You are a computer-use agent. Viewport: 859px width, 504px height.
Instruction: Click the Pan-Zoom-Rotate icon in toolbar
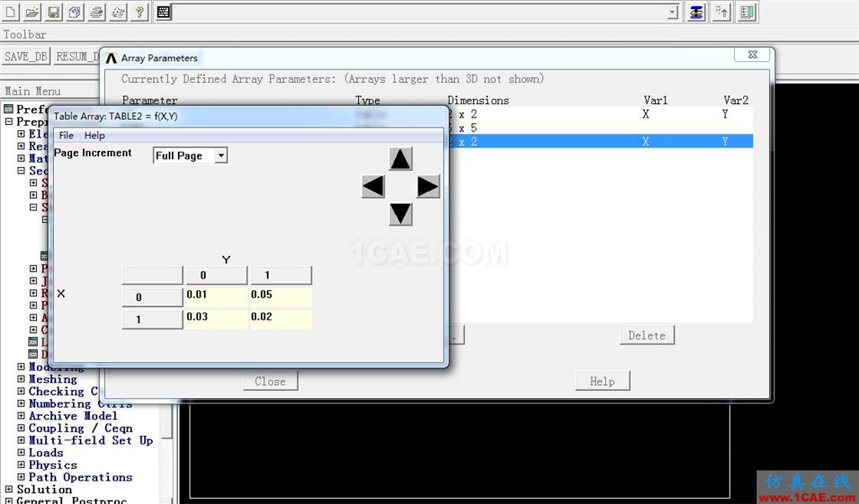point(75,12)
